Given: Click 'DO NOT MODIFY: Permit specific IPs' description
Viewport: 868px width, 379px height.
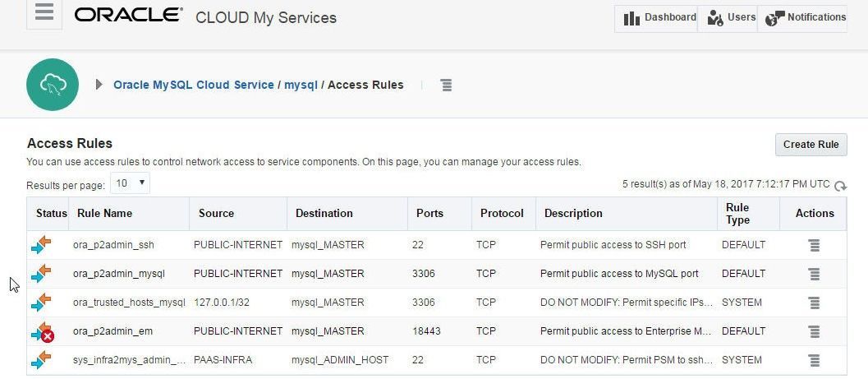Looking at the screenshot, I should 626,303.
